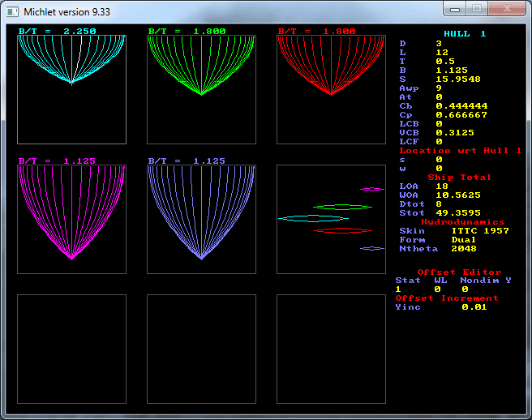Click the green hull outline in layout view
Viewport: 532px width, 420px height.
click(342, 207)
